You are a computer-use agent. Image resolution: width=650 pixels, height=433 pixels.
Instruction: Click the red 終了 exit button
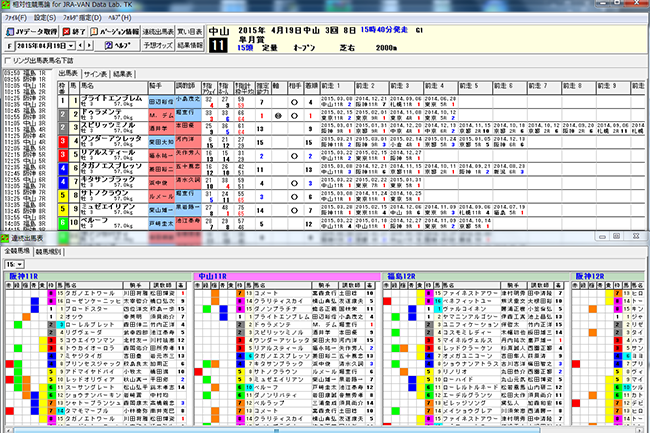[74, 31]
